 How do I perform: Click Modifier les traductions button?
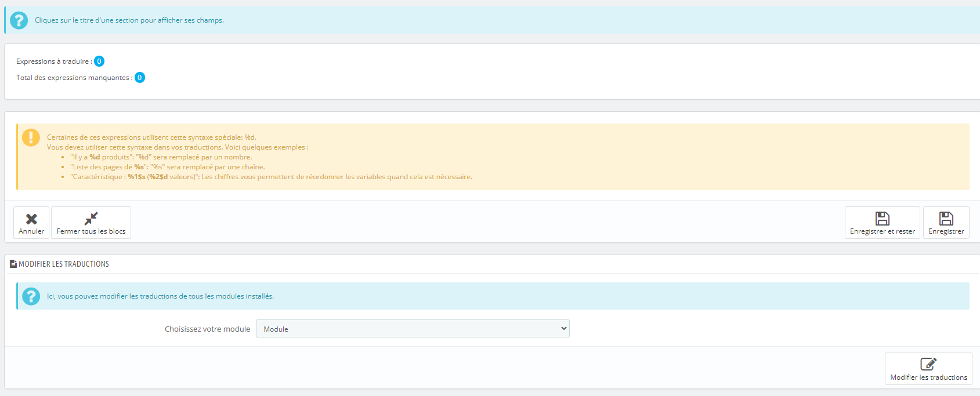pyautogui.click(x=928, y=369)
